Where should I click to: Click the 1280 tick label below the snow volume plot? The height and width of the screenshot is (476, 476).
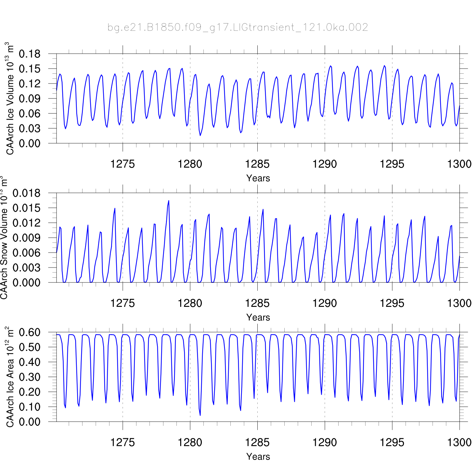[190, 303]
